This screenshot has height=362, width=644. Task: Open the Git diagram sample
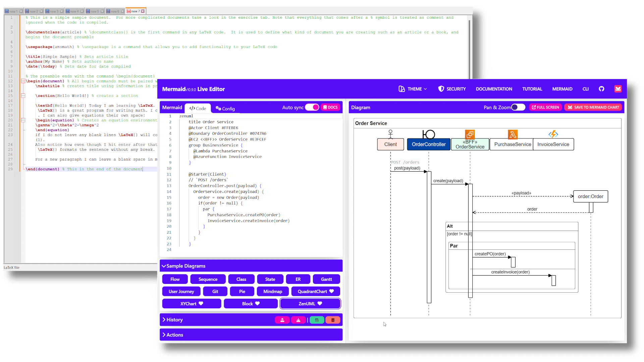[215, 291]
